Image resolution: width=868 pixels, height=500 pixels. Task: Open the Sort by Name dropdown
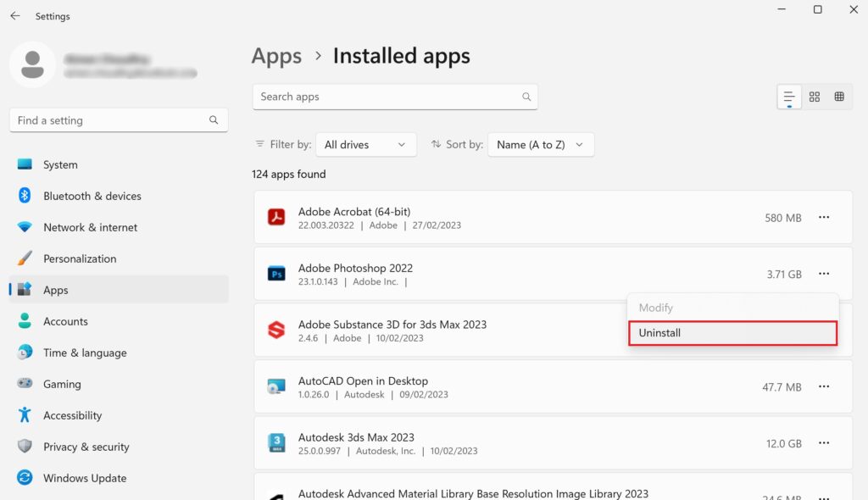(x=540, y=145)
